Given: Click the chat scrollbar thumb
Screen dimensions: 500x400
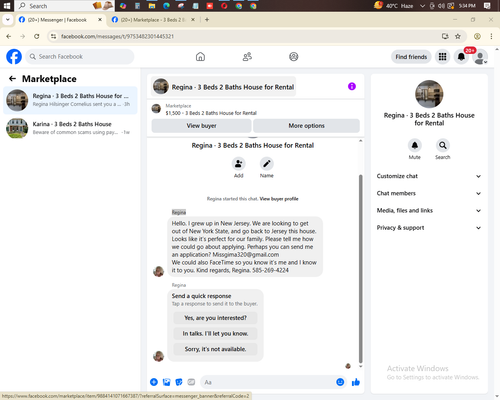Looking at the screenshot, I should click(360, 269).
